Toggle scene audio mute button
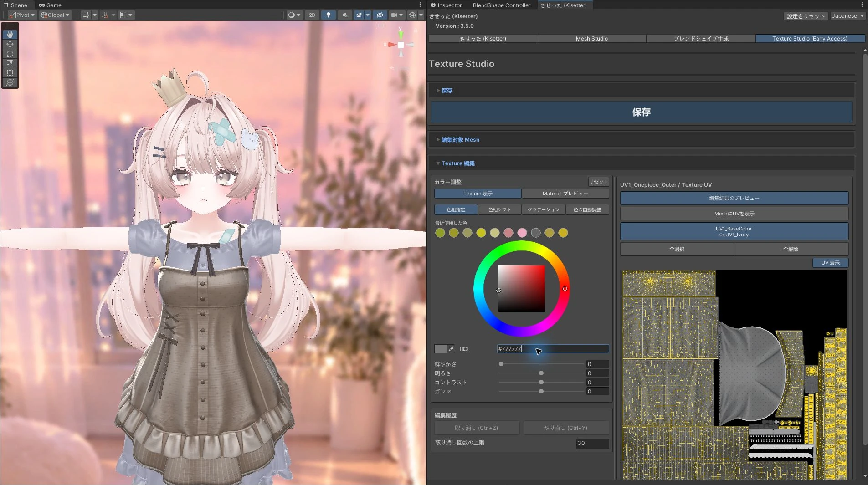This screenshot has height=485, width=868. click(x=345, y=15)
